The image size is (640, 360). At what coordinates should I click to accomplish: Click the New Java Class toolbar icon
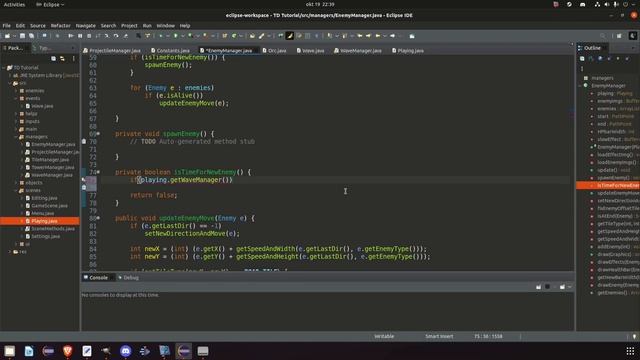tap(234, 36)
